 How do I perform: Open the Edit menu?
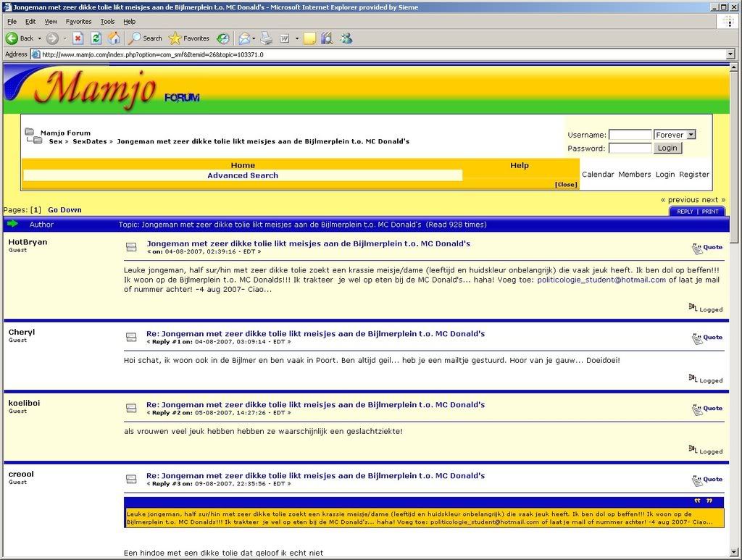point(30,21)
